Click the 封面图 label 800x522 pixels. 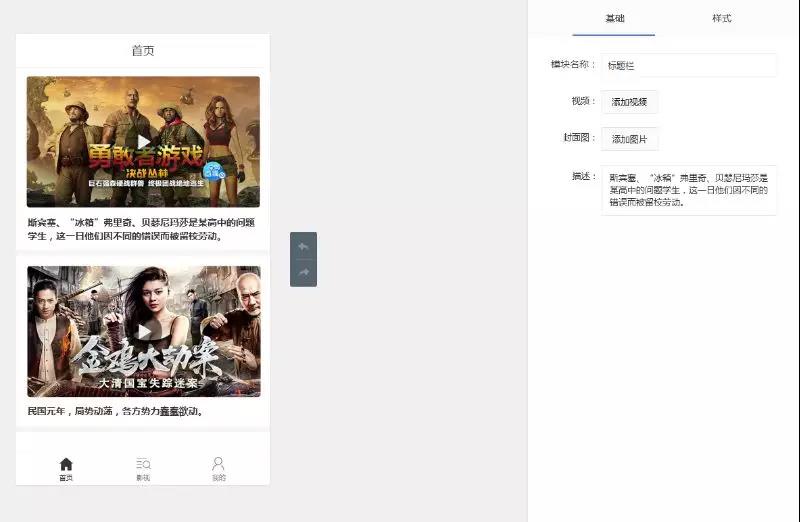579,137
